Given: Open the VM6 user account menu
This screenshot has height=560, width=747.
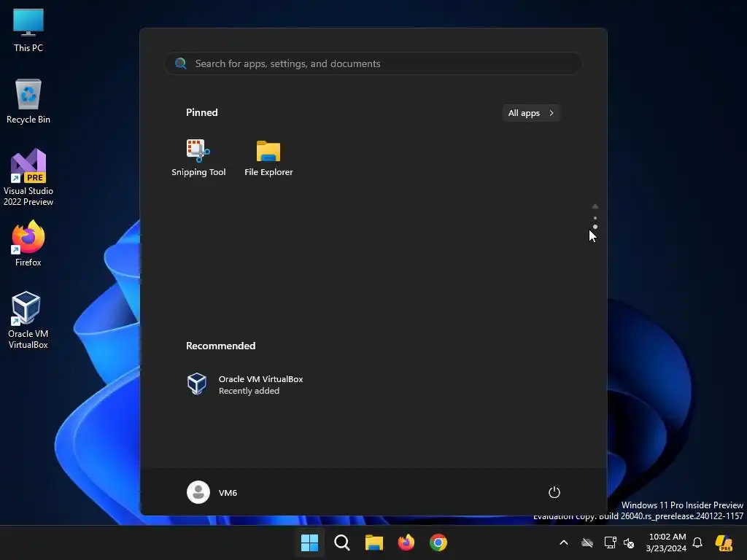Looking at the screenshot, I should (212, 492).
